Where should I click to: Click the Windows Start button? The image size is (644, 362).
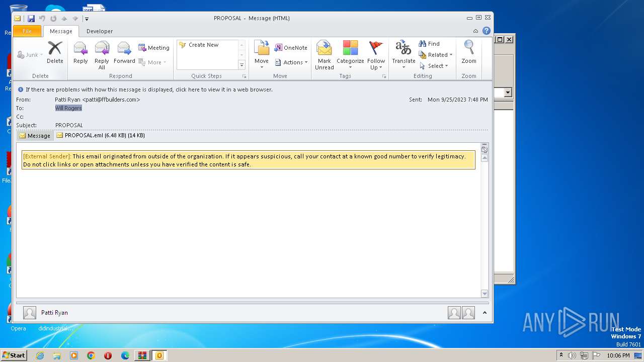tap(14, 355)
